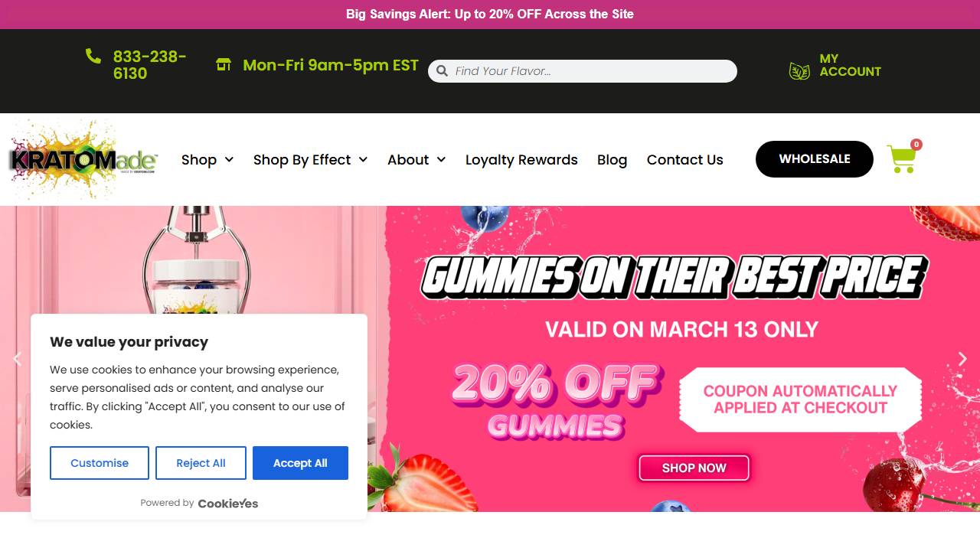Click the Kratomade logo

[x=83, y=160]
